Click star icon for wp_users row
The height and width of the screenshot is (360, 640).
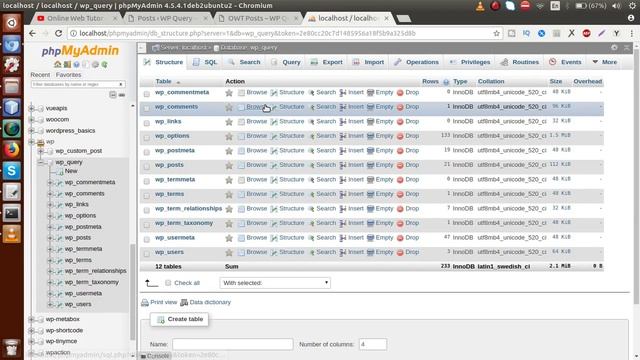coord(229,253)
